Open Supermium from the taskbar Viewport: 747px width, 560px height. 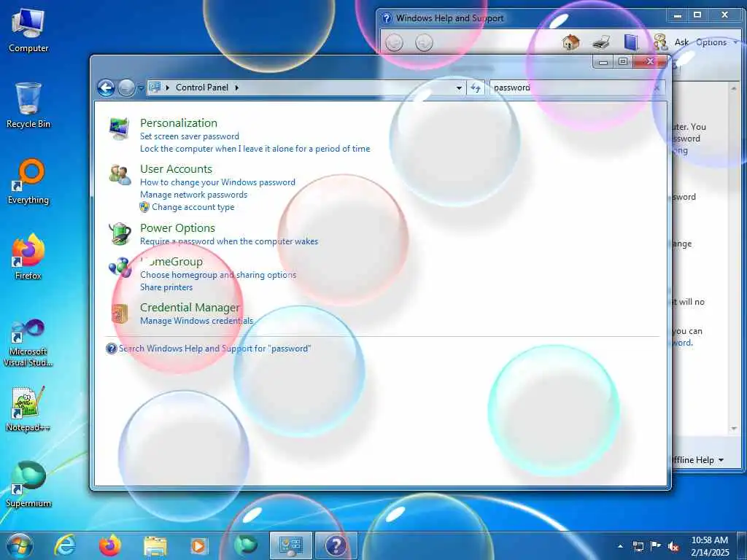[x=246, y=545]
